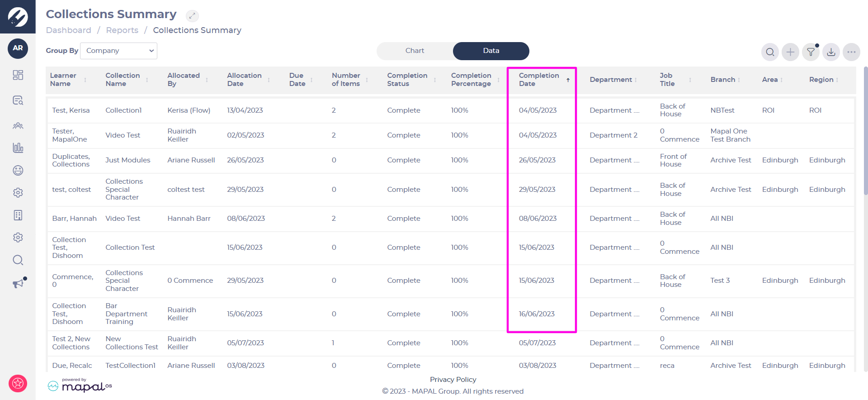Sort by Learner Name column header
Image resolution: width=868 pixels, height=400 pixels.
click(63, 80)
